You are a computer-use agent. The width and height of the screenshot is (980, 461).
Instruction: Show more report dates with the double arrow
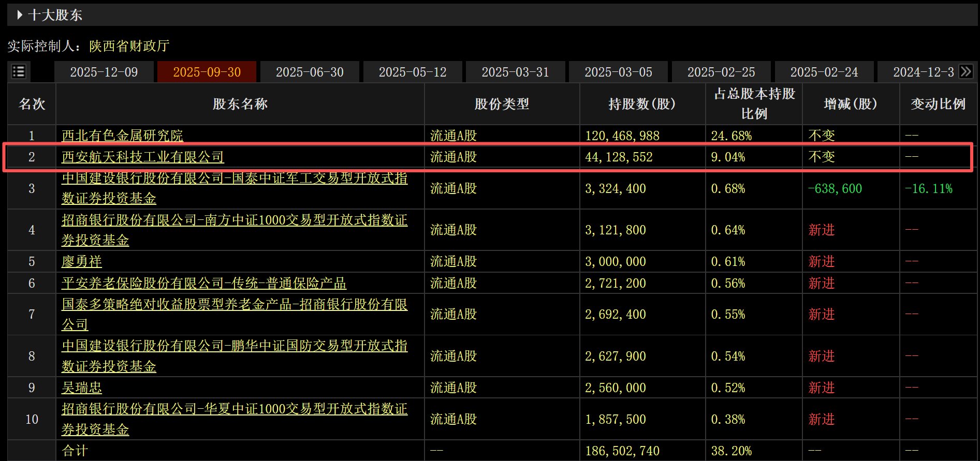(x=966, y=71)
